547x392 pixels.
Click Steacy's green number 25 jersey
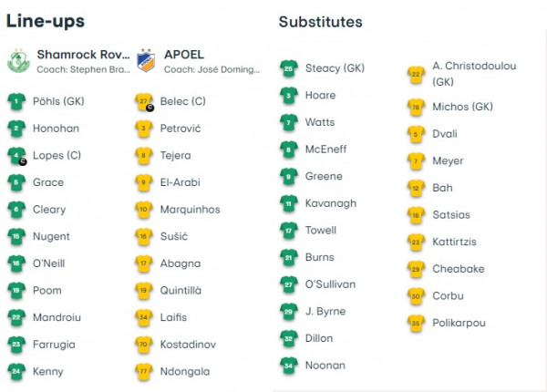pyautogui.click(x=289, y=68)
